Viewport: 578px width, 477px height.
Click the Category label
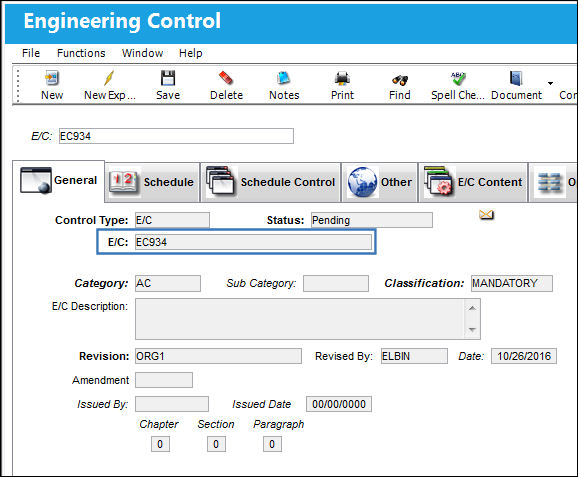tap(101, 283)
